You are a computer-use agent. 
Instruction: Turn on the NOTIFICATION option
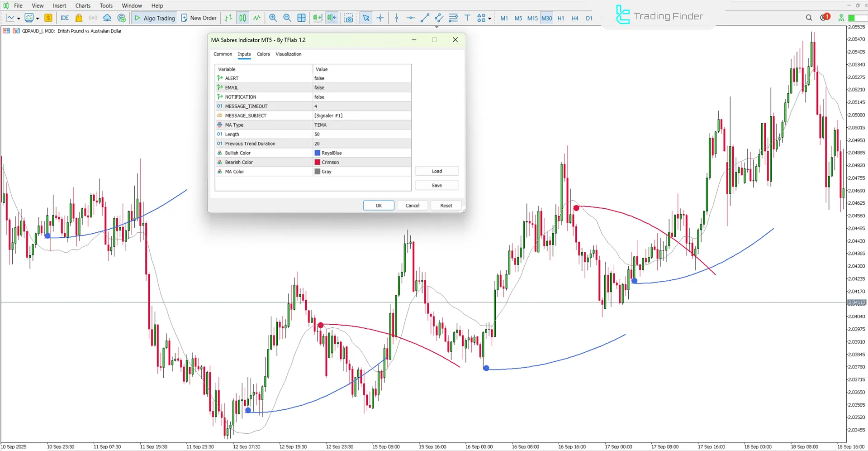pyautogui.click(x=361, y=96)
